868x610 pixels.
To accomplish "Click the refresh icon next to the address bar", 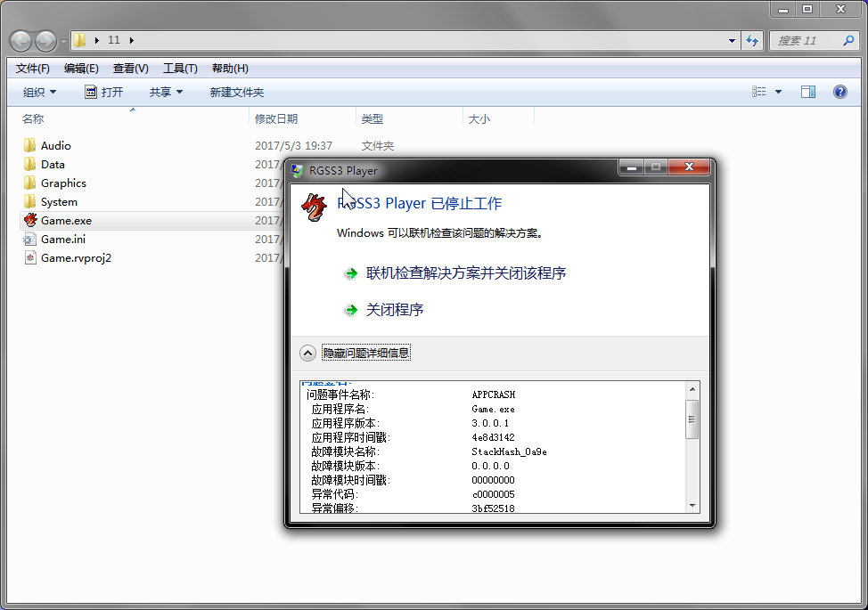I will coord(752,40).
